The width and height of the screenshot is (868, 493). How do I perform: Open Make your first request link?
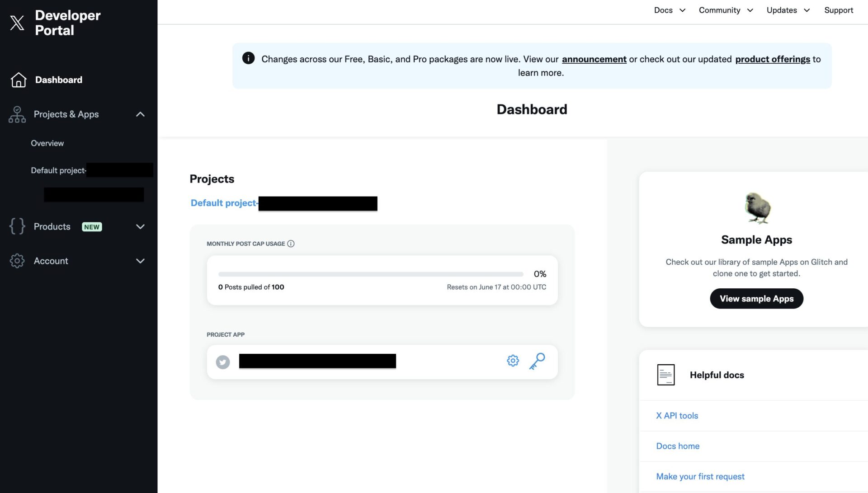(700, 476)
